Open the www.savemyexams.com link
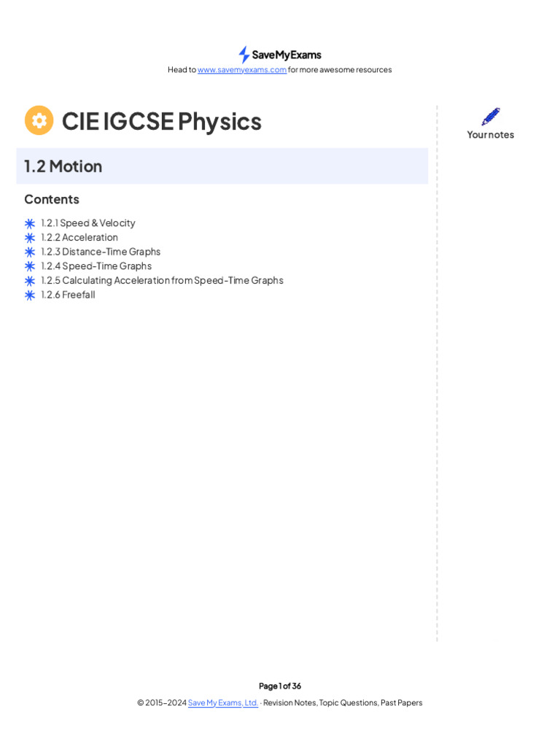The width and height of the screenshot is (560, 747). (242, 70)
